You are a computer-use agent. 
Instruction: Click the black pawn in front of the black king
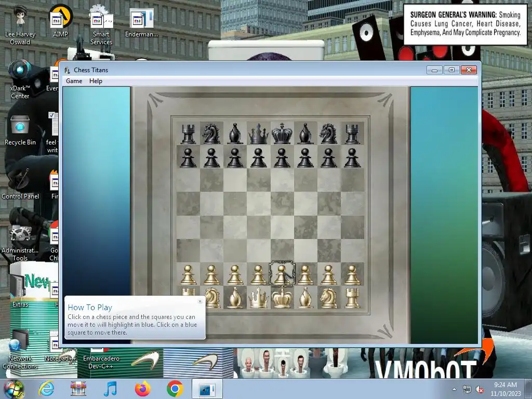pos(282,157)
